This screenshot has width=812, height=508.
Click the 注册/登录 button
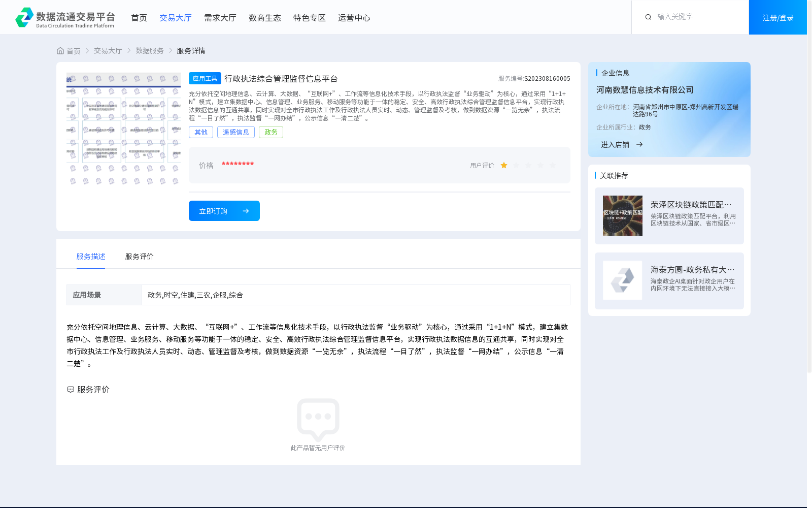coord(778,17)
